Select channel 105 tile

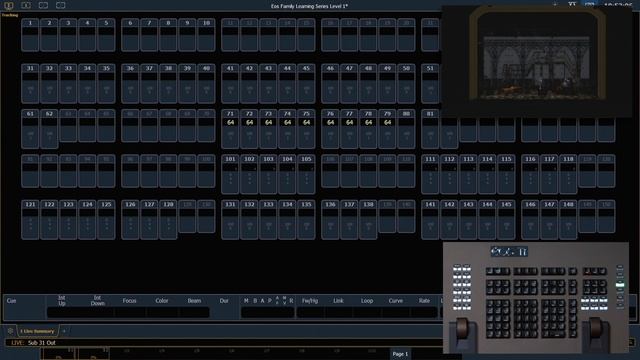point(306,174)
